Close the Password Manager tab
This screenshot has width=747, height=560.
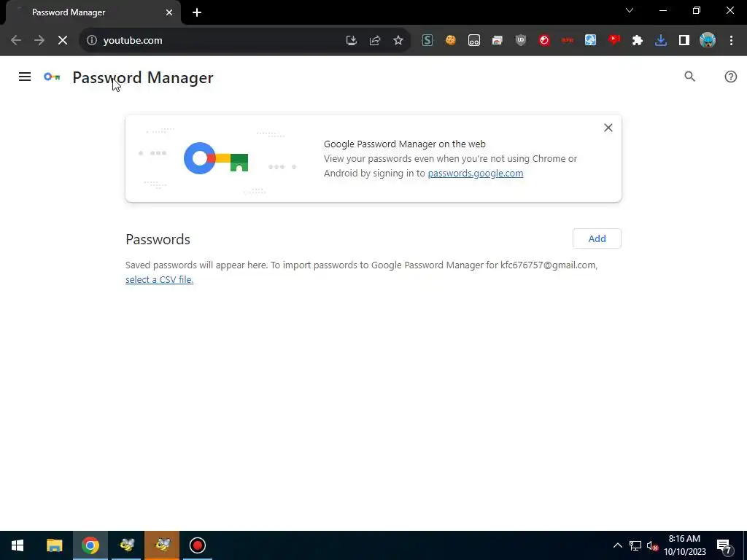[x=169, y=12]
